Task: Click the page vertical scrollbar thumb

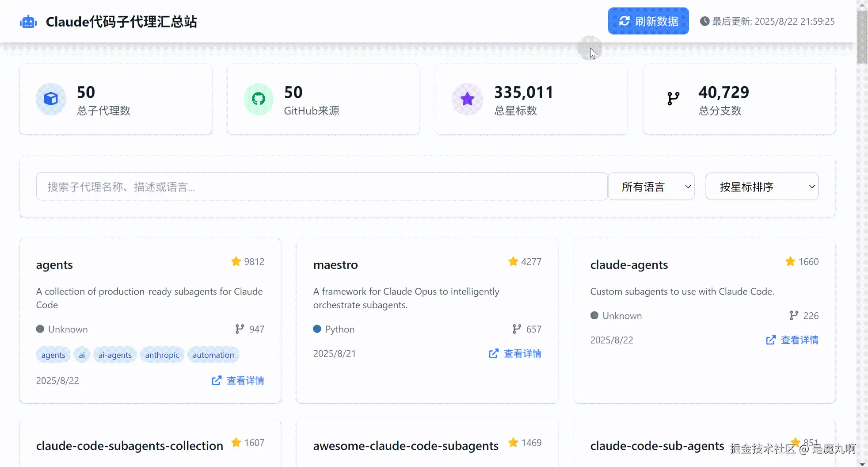Action: coord(862,37)
